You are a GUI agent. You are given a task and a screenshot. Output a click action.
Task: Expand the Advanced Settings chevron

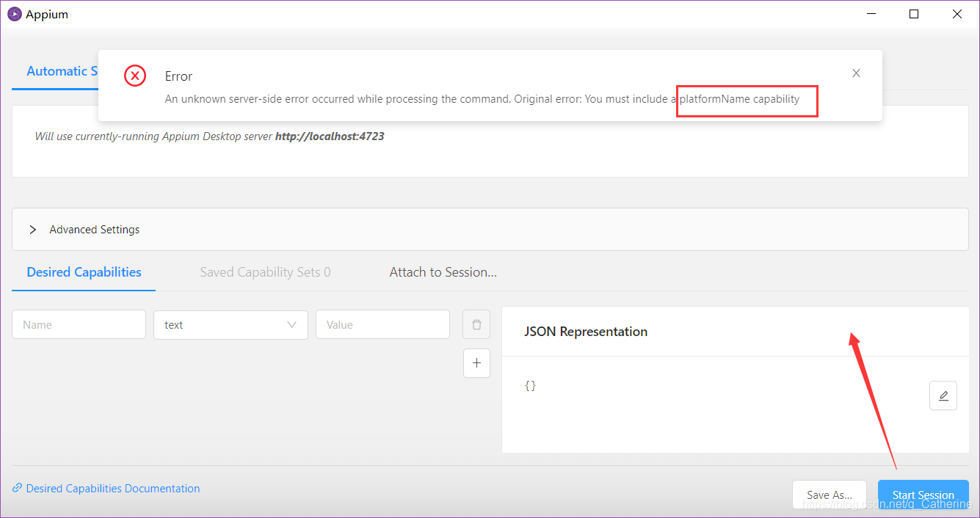click(33, 230)
